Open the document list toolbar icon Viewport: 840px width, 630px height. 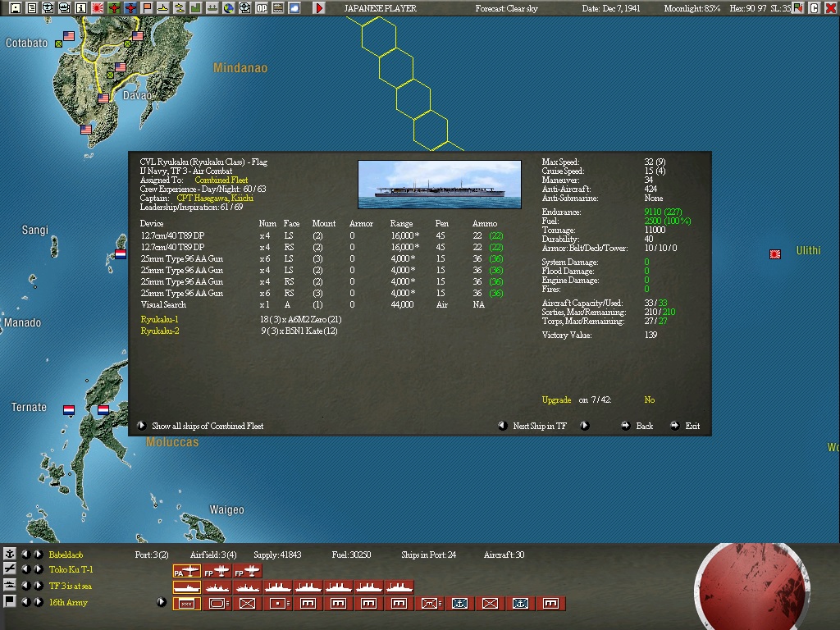coord(32,8)
